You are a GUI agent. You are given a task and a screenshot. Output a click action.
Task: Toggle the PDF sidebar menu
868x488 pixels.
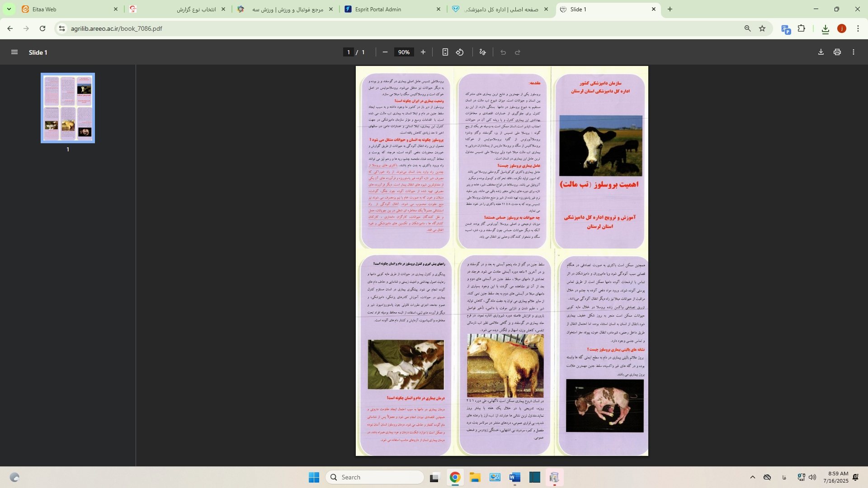[14, 52]
